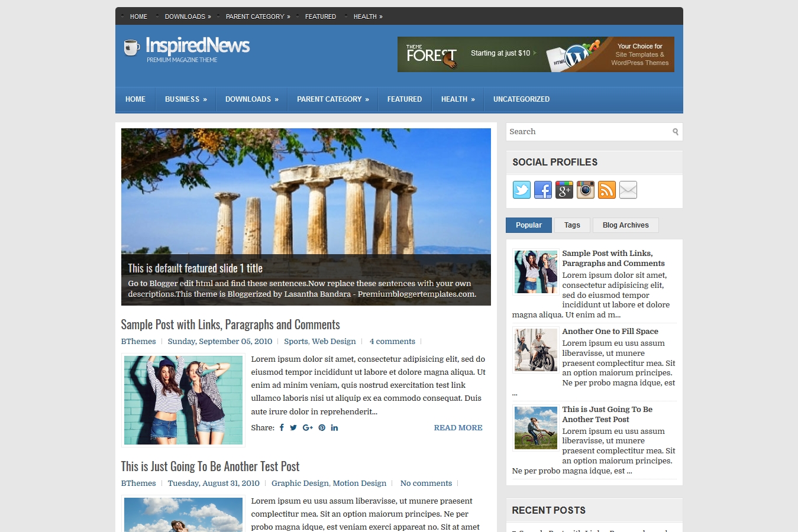798x532 pixels.
Task: Open first post's two-girls thumbnail
Action: coord(183,400)
